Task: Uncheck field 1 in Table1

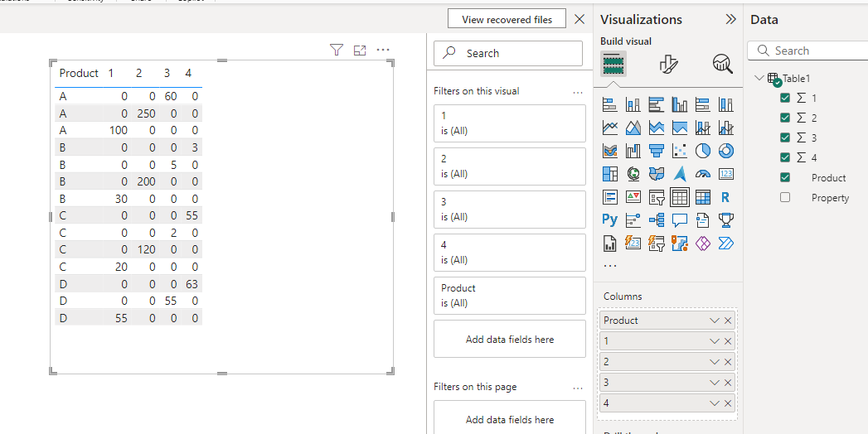Action: tap(785, 98)
